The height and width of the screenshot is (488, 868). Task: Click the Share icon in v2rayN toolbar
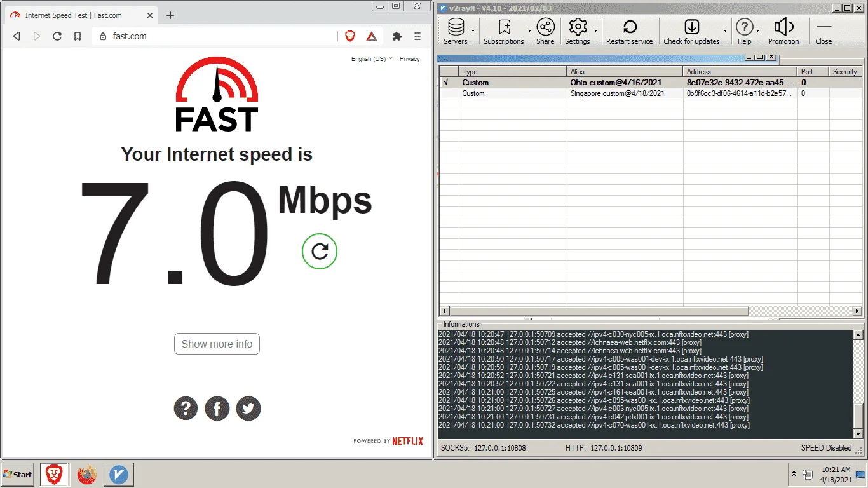point(545,27)
